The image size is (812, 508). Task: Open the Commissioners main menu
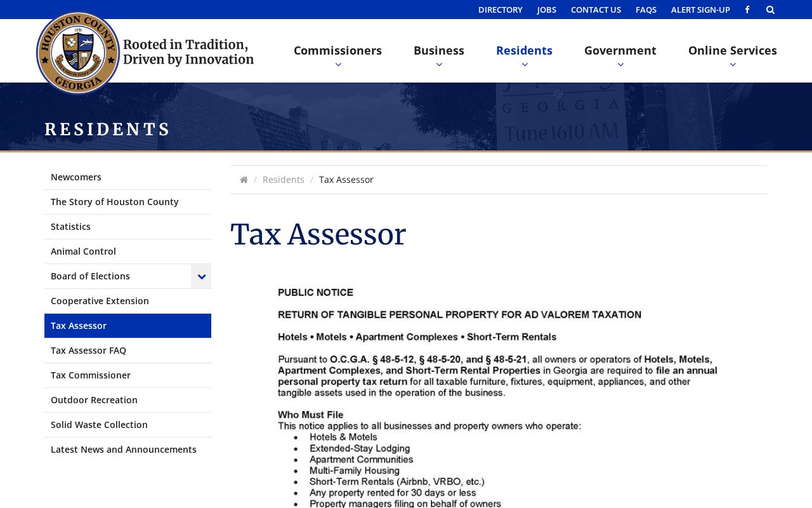tap(337, 50)
